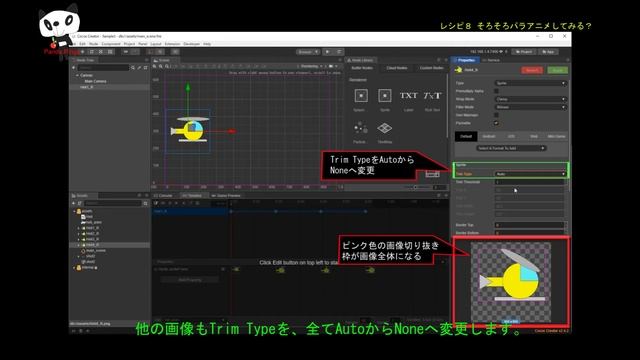Toggle the Packable checkbox
The image size is (640, 360).
tap(496, 123)
